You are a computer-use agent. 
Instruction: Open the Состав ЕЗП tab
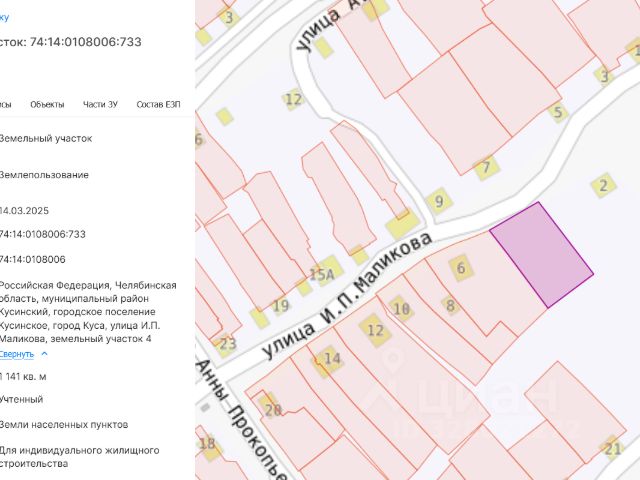(158, 104)
